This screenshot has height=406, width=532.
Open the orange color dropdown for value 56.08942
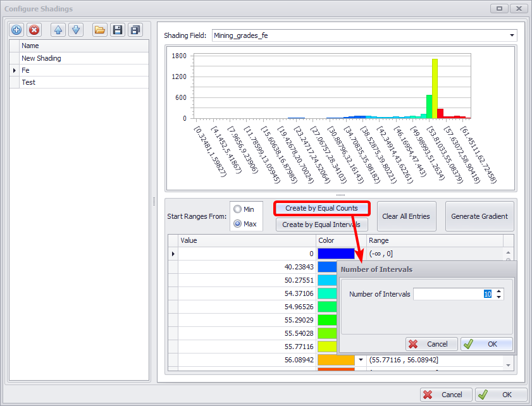(360, 360)
